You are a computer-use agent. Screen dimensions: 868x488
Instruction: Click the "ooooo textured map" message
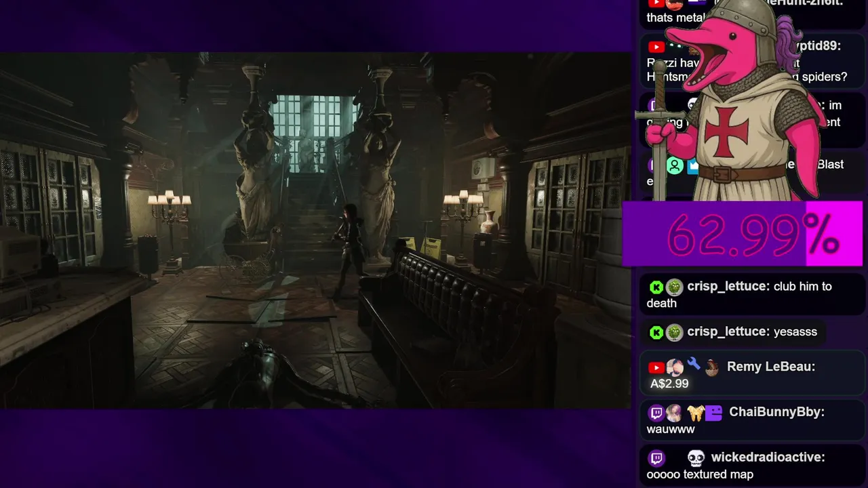coord(700,475)
